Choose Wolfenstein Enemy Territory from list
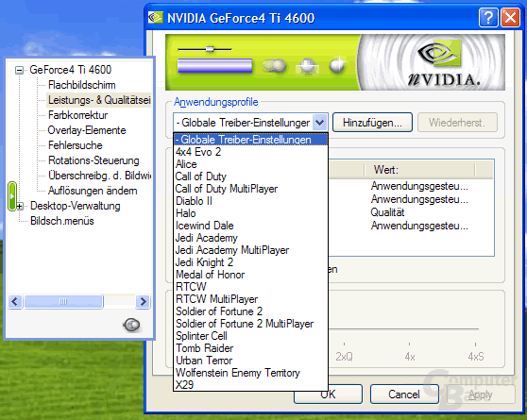Image resolution: width=527 pixels, height=420 pixels. pos(238,373)
